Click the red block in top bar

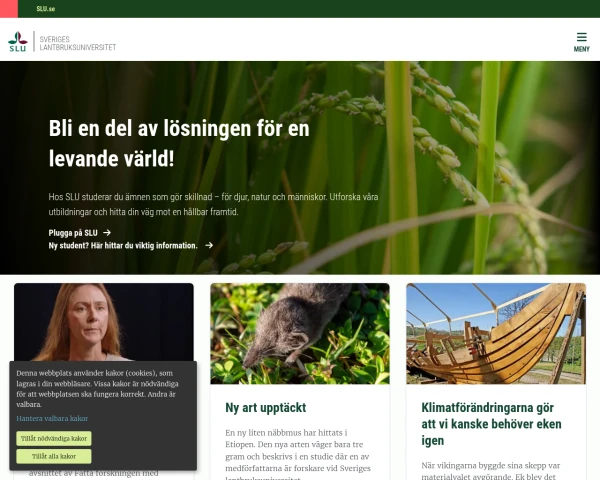click(9, 9)
